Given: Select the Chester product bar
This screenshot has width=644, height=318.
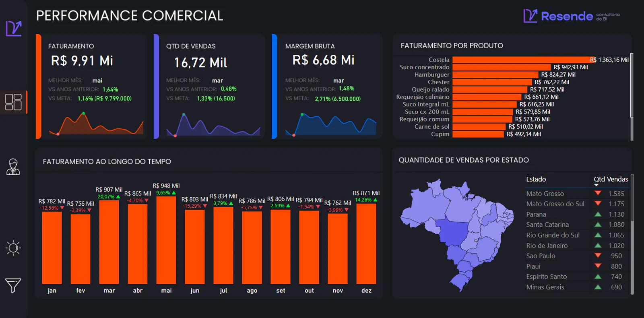Looking at the screenshot, I should [x=492, y=82].
